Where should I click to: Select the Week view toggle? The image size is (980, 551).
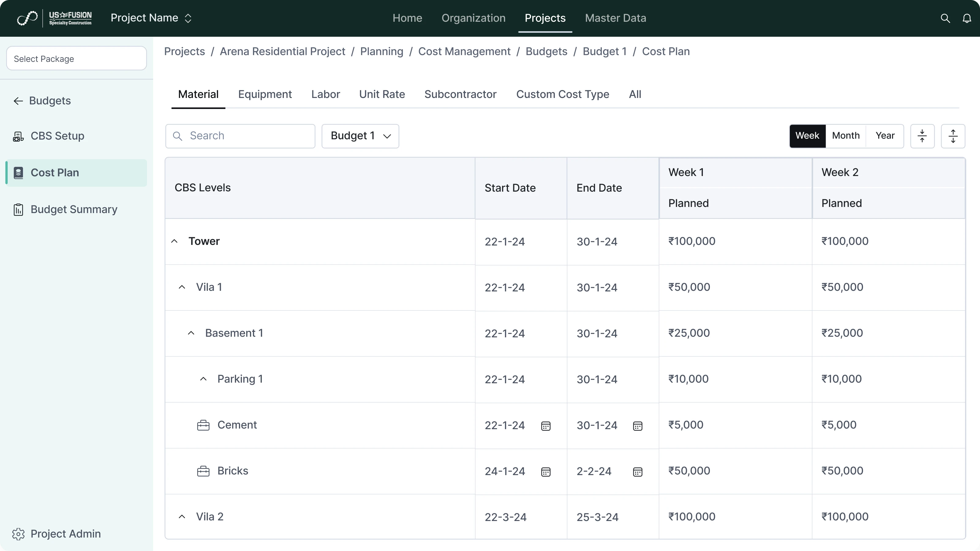807,136
